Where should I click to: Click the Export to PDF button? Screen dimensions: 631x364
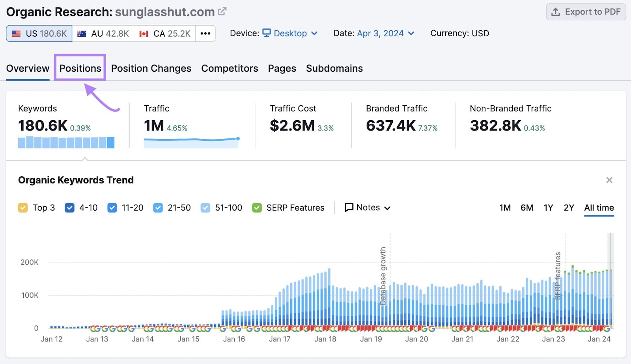pyautogui.click(x=585, y=11)
